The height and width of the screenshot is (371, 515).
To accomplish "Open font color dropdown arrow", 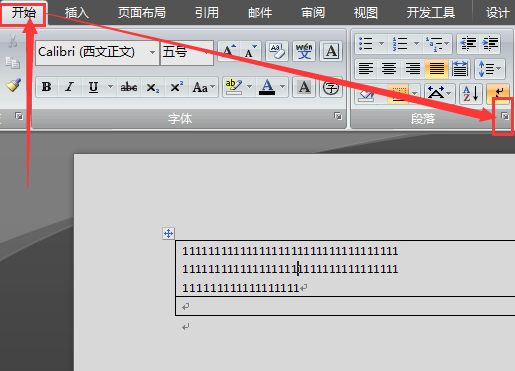I will coord(282,87).
